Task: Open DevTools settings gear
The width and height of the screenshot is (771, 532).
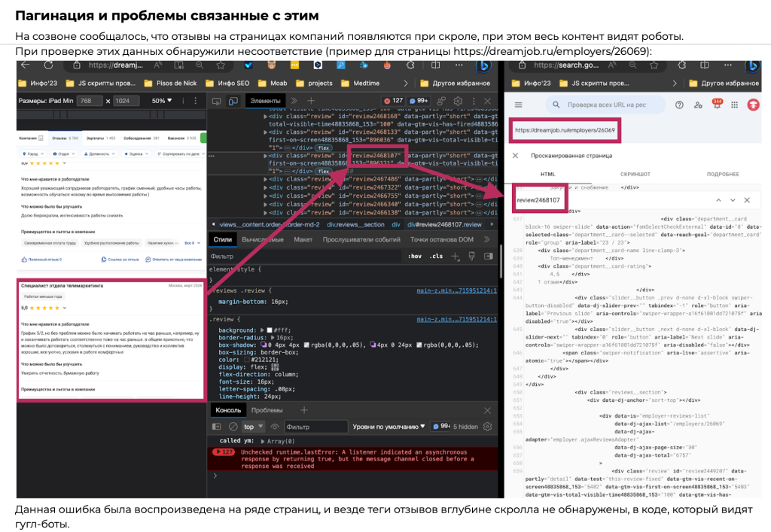Action: 458,101
